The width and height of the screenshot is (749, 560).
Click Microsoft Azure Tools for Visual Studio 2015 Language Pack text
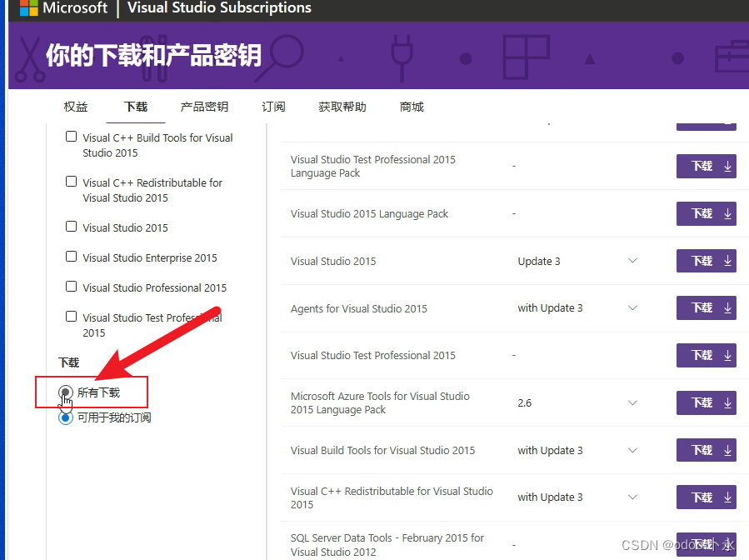click(380, 402)
